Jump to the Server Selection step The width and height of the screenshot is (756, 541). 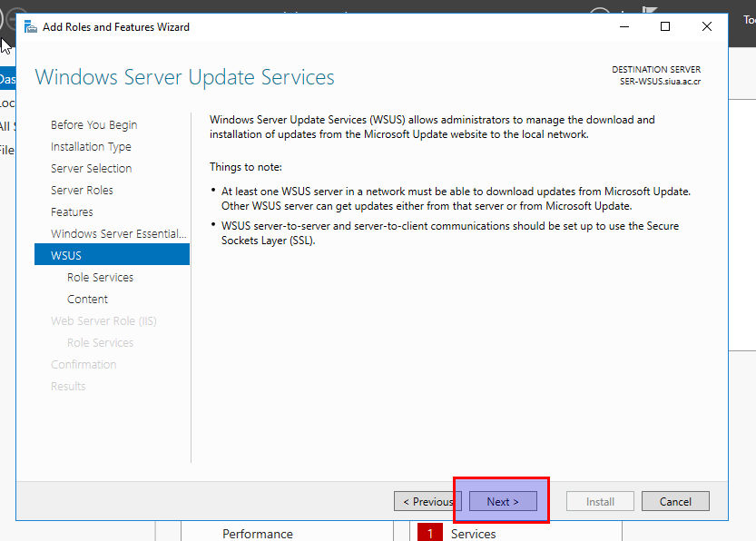click(91, 168)
